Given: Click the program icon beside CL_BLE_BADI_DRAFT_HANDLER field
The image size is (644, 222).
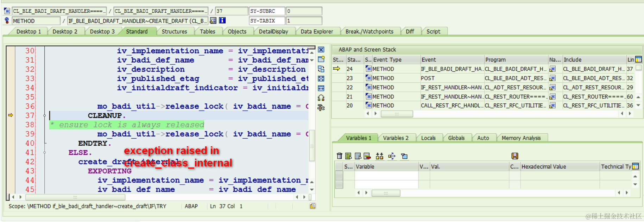Looking at the screenshot, I should (7, 11).
